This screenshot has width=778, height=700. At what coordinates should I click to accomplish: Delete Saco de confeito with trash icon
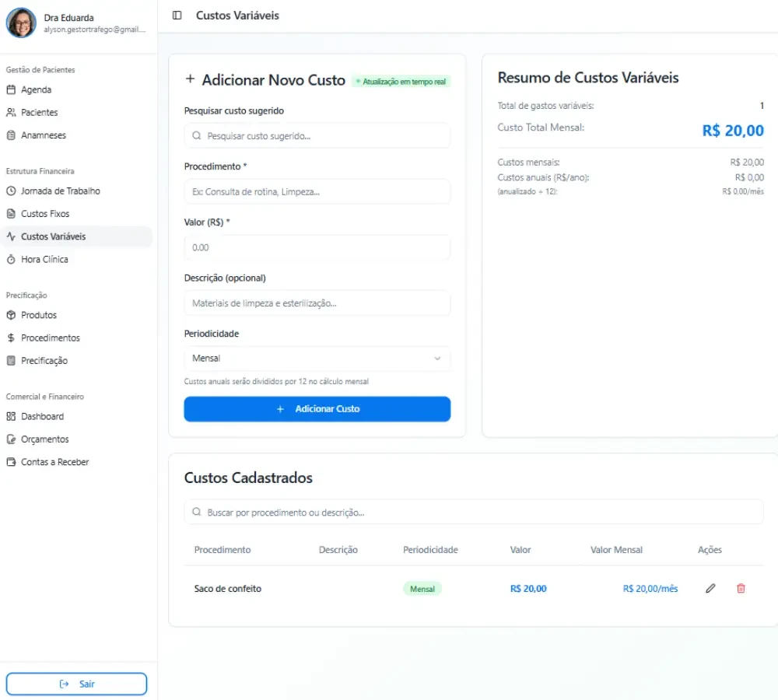tap(741, 588)
